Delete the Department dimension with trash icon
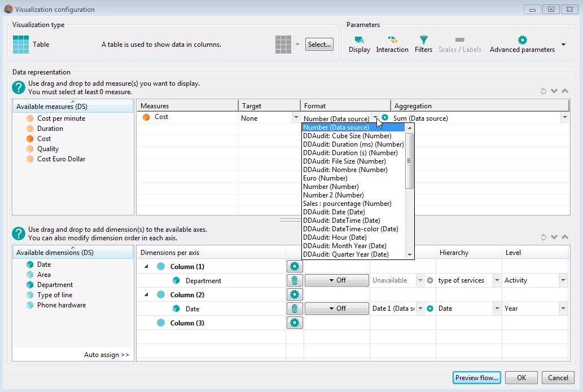This screenshot has height=392, width=583. [x=295, y=280]
